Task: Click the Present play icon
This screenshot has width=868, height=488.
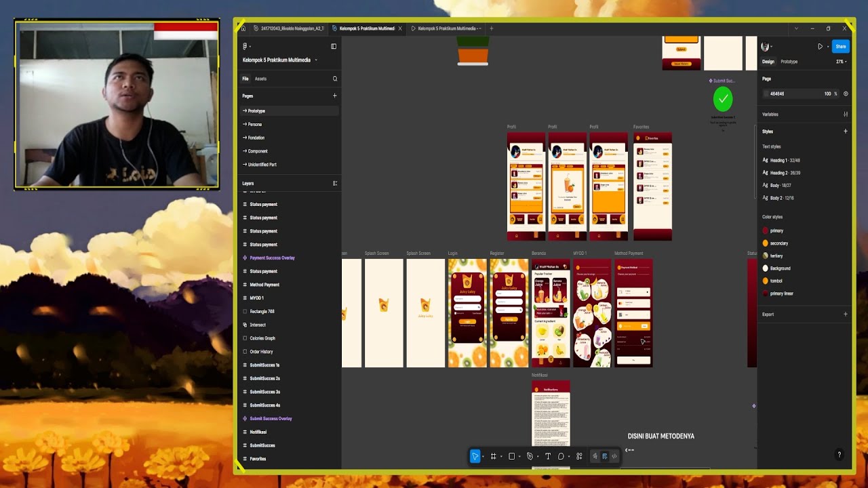Action: (820, 47)
